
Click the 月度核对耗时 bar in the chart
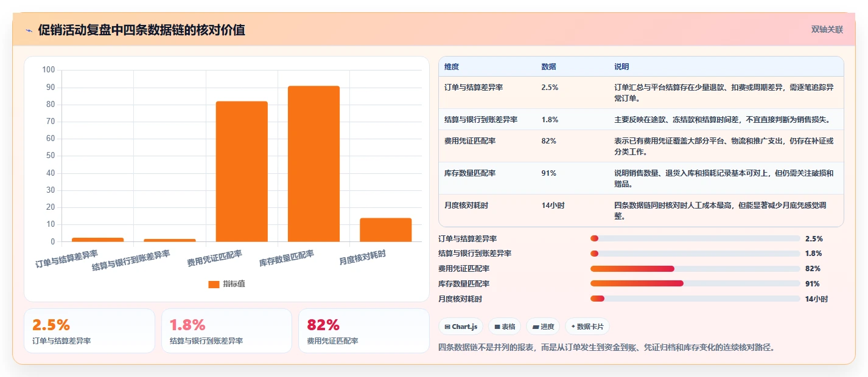coord(385,230)
